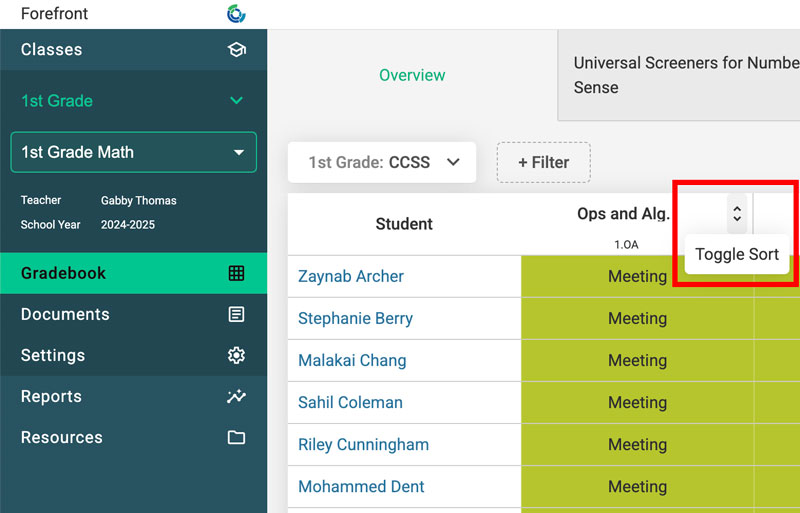Open the 1st Grade: CCSS standards dropdown
The image size is (800, 513).
coord(382,162)
